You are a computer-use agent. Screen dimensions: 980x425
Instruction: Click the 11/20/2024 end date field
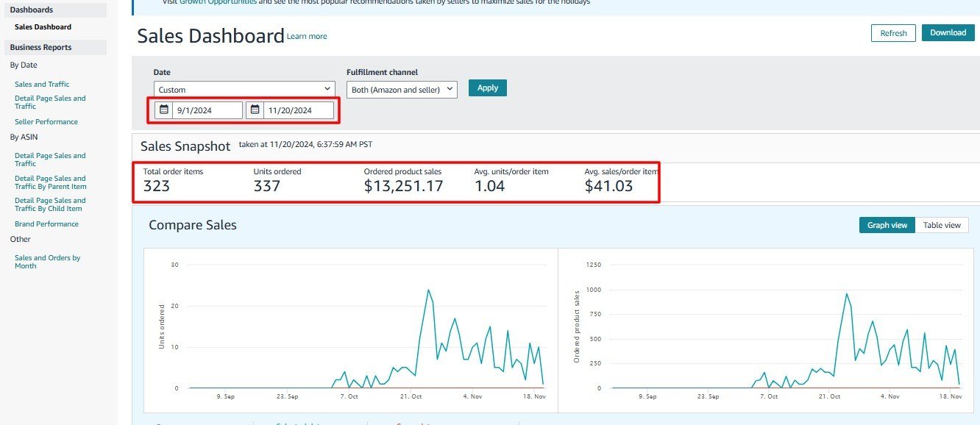coord(299,110)
